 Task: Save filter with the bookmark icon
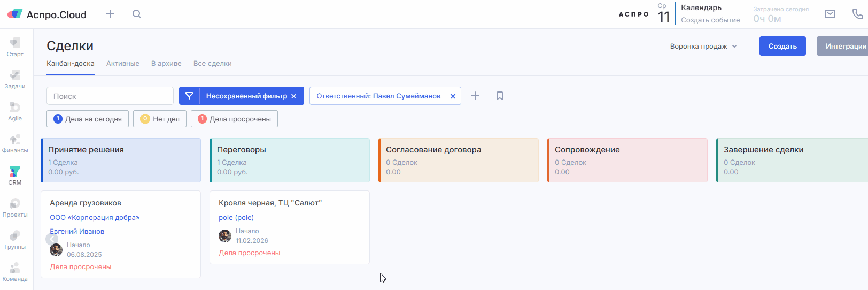tap(500, 96)
